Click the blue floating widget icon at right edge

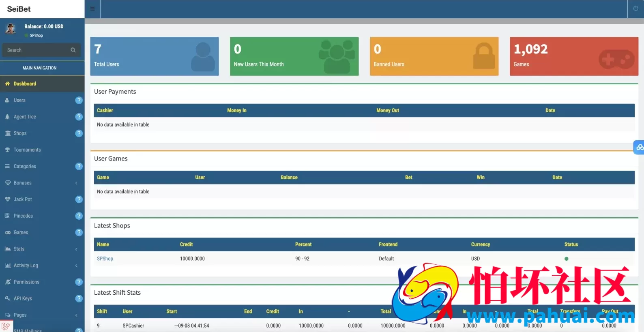click(x=639, y=147)
